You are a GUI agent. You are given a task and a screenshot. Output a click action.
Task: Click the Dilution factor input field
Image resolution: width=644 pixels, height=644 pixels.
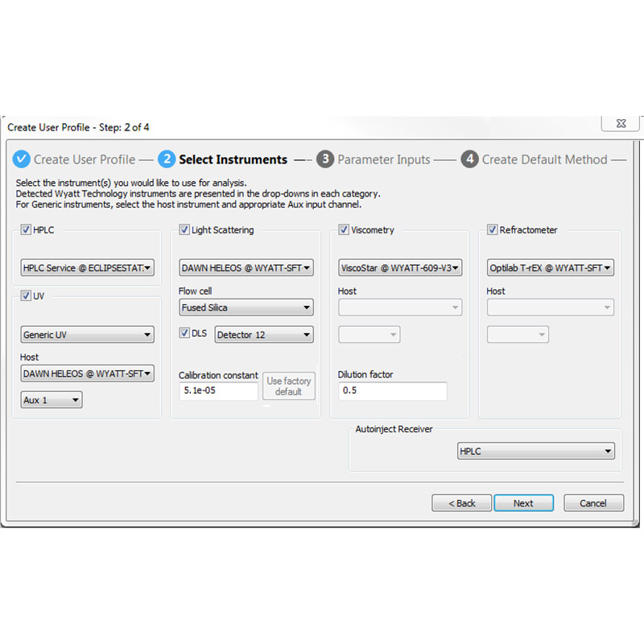(393, 390)
